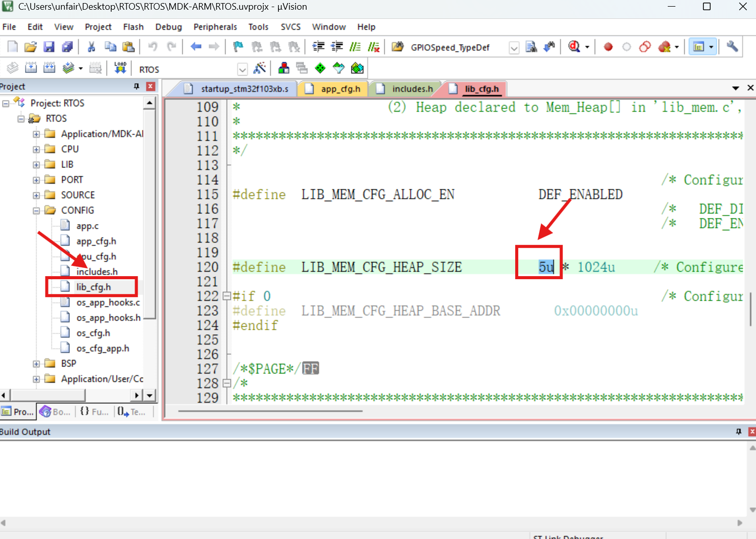Image resolution: width=756 pixels, height=539 pixels.
Task: Switch to the Books tab in project panel
Action: click(55, 411)
